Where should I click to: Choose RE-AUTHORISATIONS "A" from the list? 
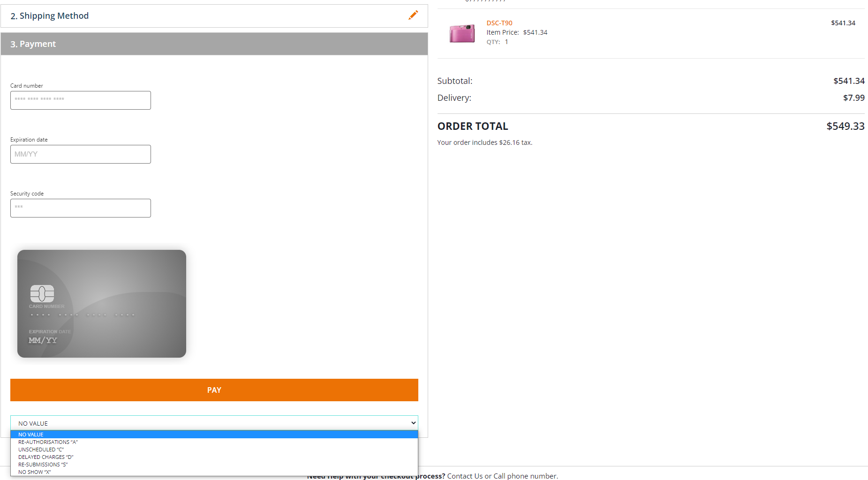48,442
